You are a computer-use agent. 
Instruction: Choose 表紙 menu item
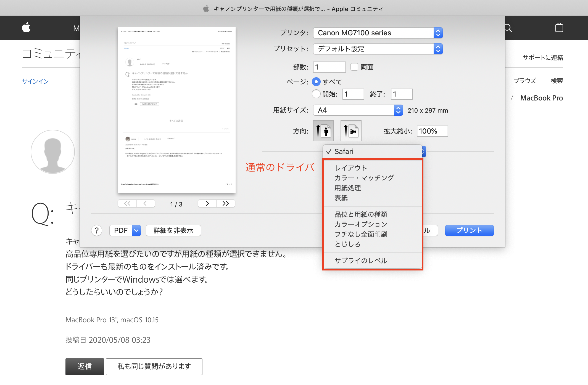(x=372, y=198)
